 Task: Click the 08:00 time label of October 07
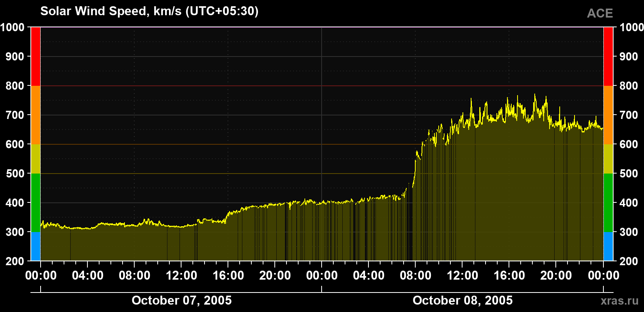coord(135,275)
